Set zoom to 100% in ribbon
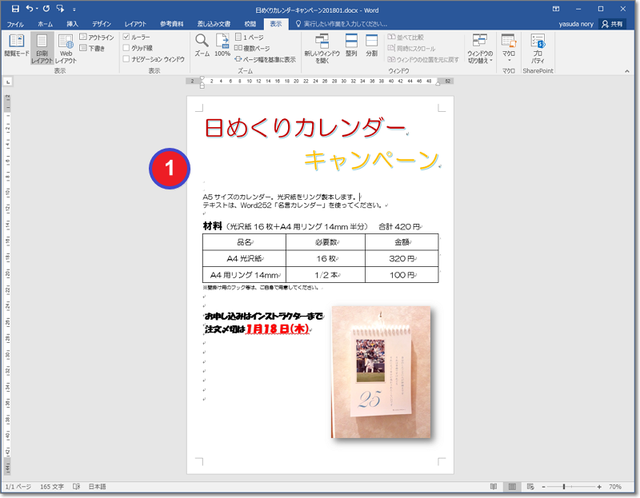Image resolution: width=640 pixels, height=498 pixels. (222, 46)
